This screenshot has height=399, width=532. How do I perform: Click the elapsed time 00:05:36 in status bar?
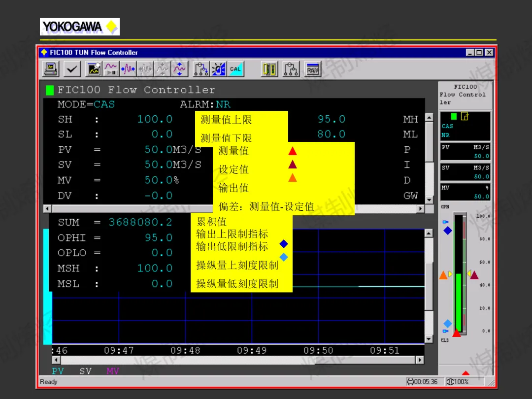(x=423, y=382)
